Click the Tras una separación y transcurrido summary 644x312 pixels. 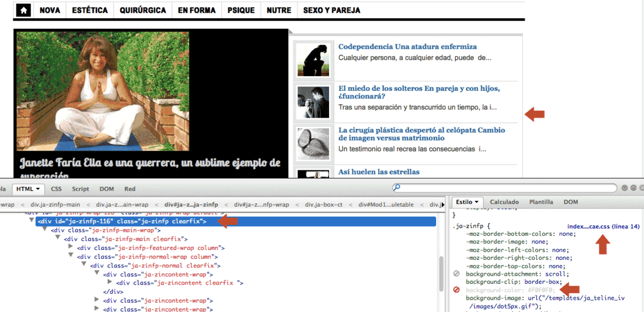tap(417, 108)
